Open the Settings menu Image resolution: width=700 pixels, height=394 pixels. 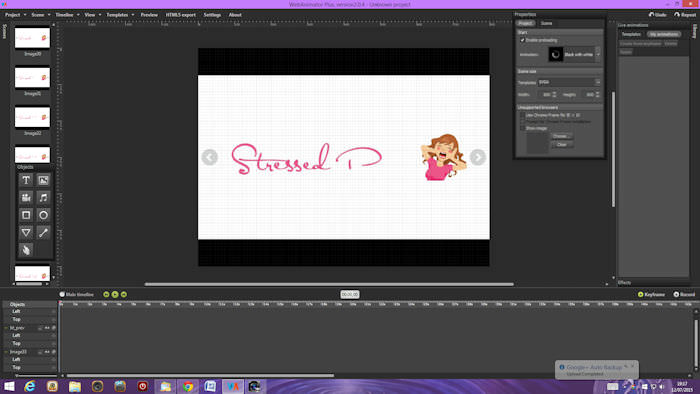[212, 15]
